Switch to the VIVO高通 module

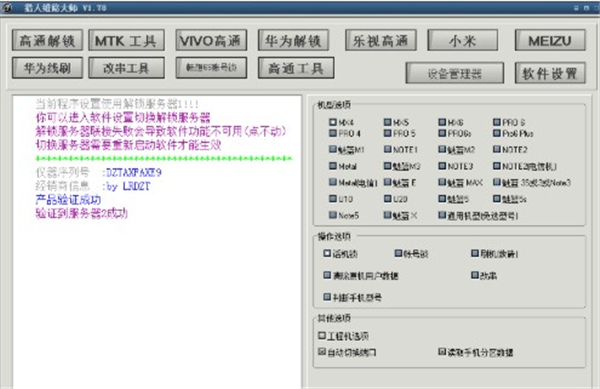tap(211, 41)
